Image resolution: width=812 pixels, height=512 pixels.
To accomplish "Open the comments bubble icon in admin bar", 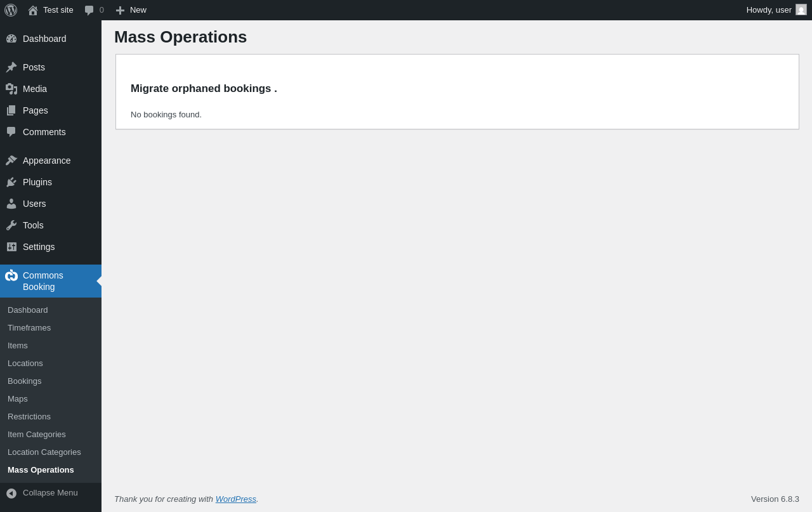I will 89,10.
